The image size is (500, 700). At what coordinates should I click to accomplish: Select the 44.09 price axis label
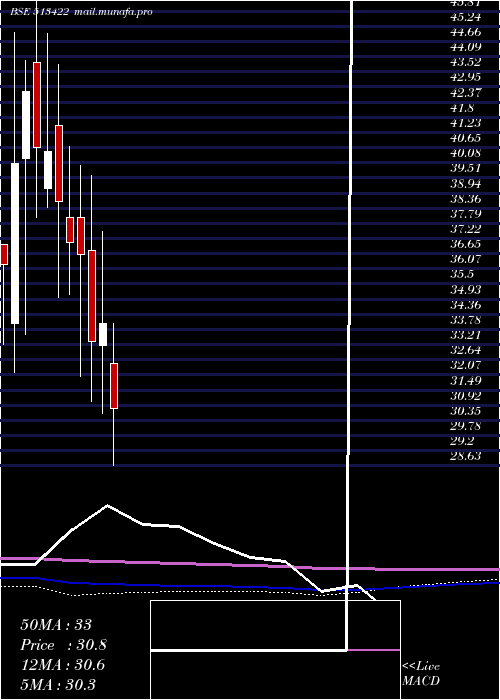click(x=466, y=46)
